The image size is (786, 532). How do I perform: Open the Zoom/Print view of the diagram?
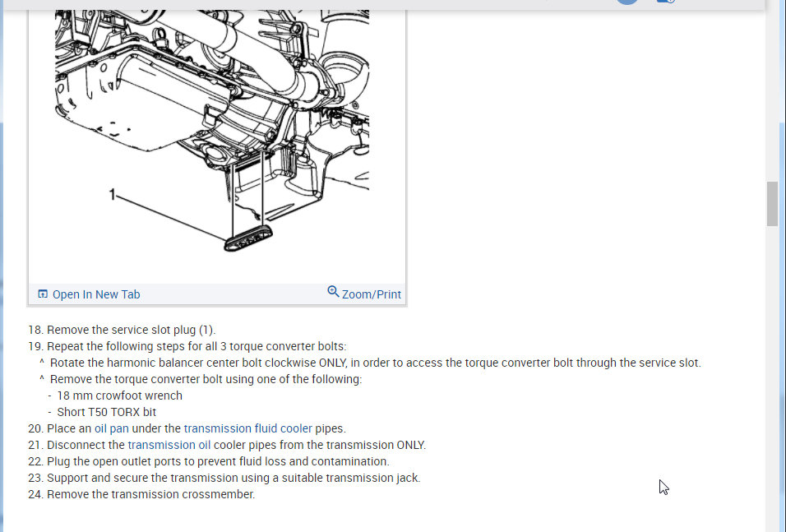[x=372, y=294]
